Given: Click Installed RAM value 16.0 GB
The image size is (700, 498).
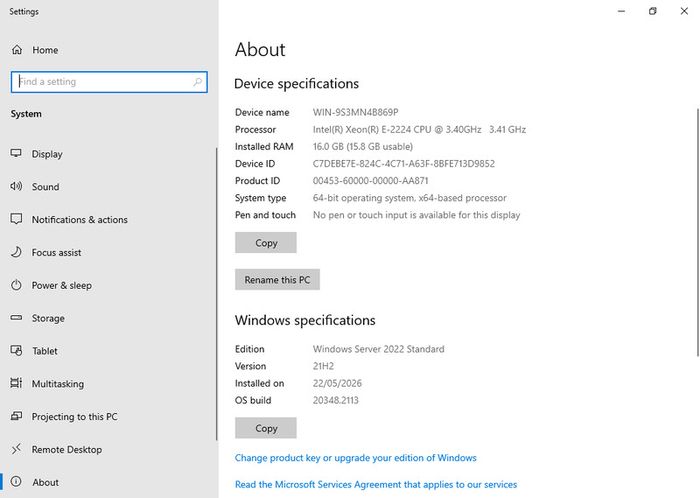Looking at the screenshot, I should (x=362, y=146).
